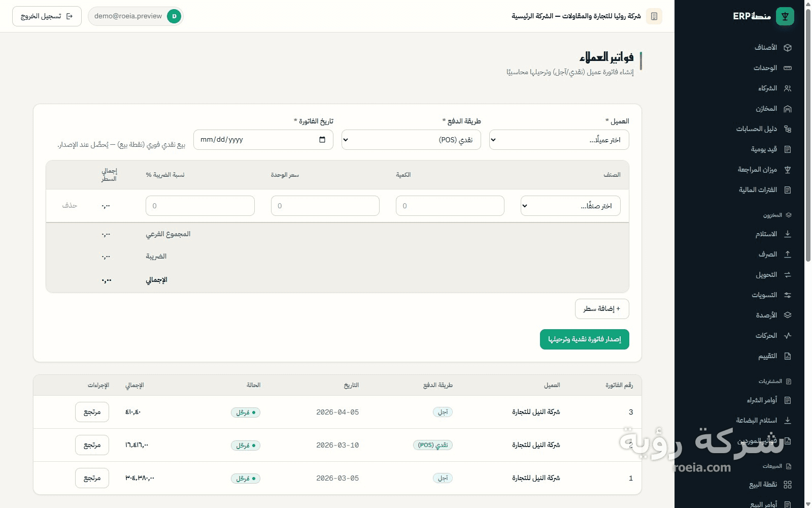The height and width of the screenshot is (508, 812).
Task: Click the الاستلام download icon
Action: pos(788,234)
